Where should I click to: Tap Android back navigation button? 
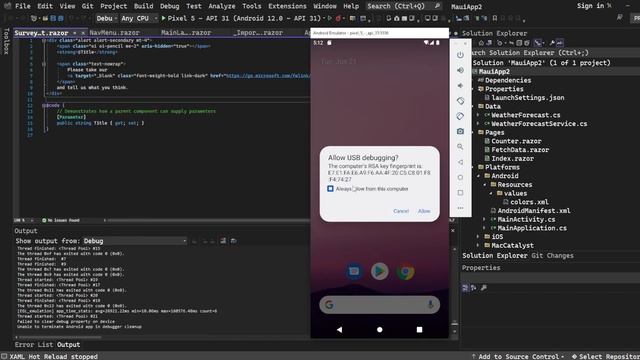[x=340, y=329]
